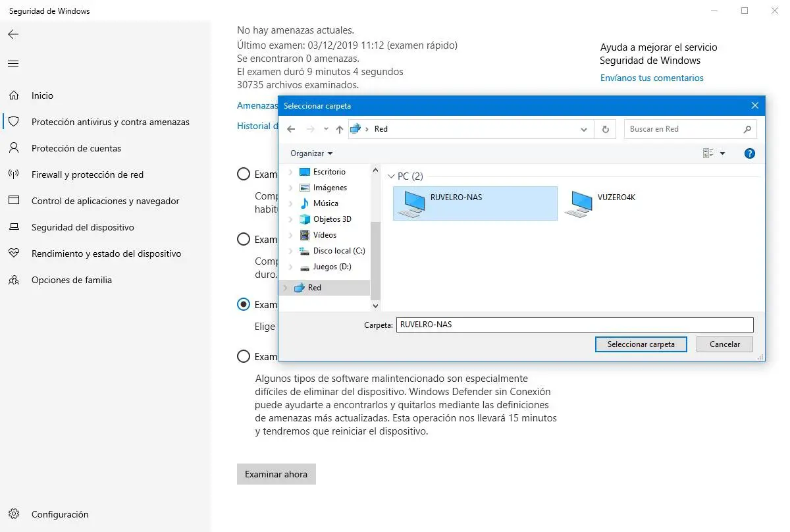790x532 pixels.
Task: Click the Escritorio folder icon in tree
Action: (x=304, y=172)
